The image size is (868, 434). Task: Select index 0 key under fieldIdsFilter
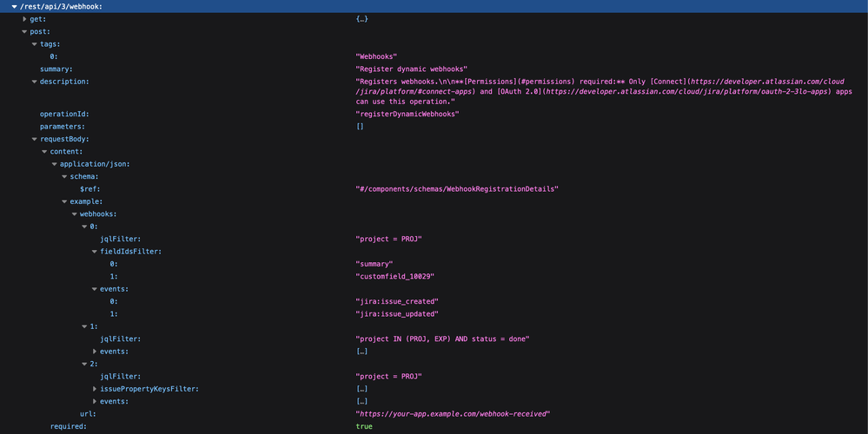114,264
